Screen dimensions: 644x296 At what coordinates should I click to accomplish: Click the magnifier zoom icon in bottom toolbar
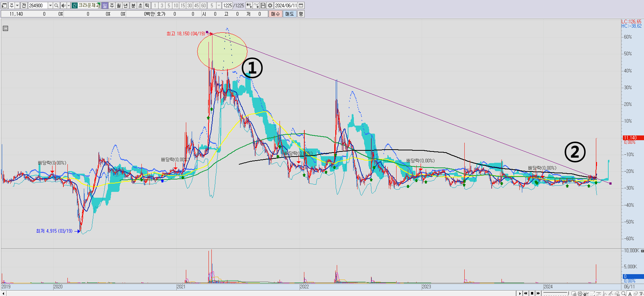pyautogui.click(x=623, y=293)
